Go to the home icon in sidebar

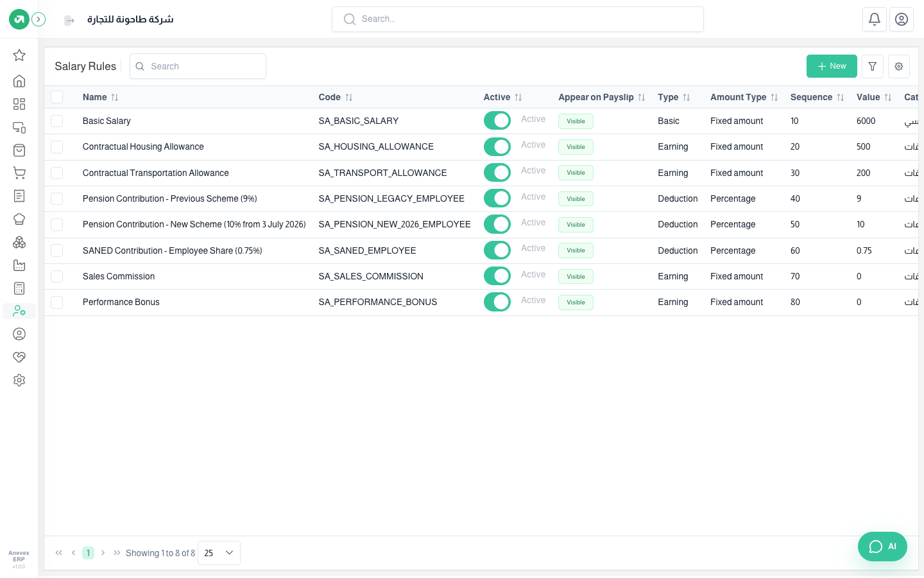tap(19, 81)
